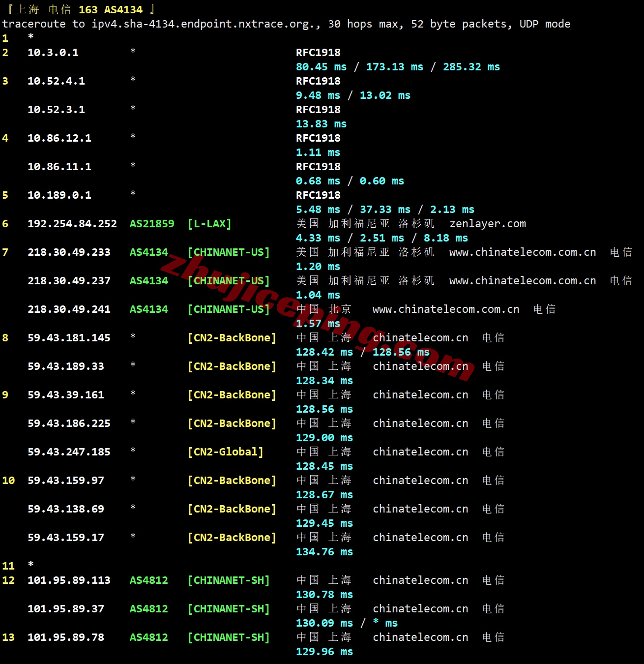Select IP address 59.43.159.17
The height and width of the screenshot is (664, 644).
click(x=66, y=538)
